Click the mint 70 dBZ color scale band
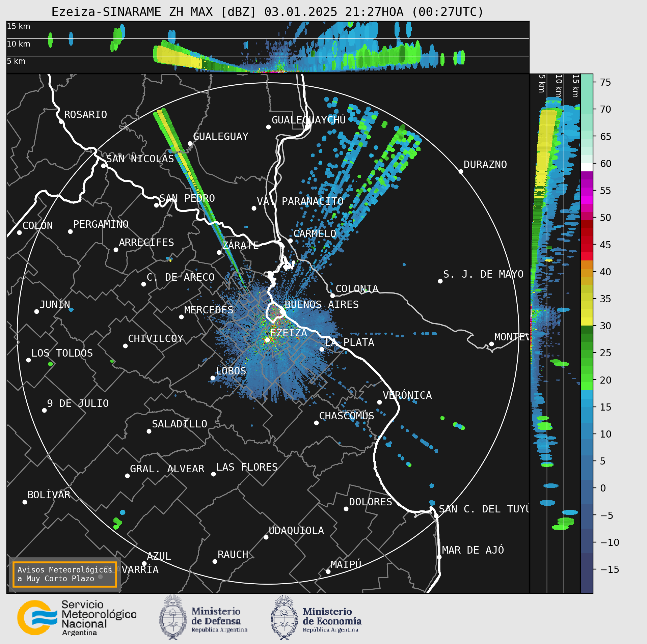647x644 pixels. point(587,110)
